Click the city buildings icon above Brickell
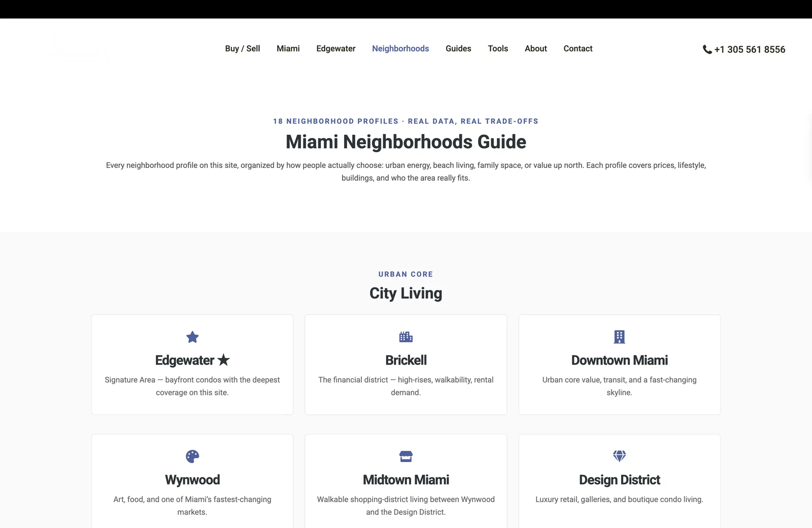 pyautogui.click(x=406, y=337)
